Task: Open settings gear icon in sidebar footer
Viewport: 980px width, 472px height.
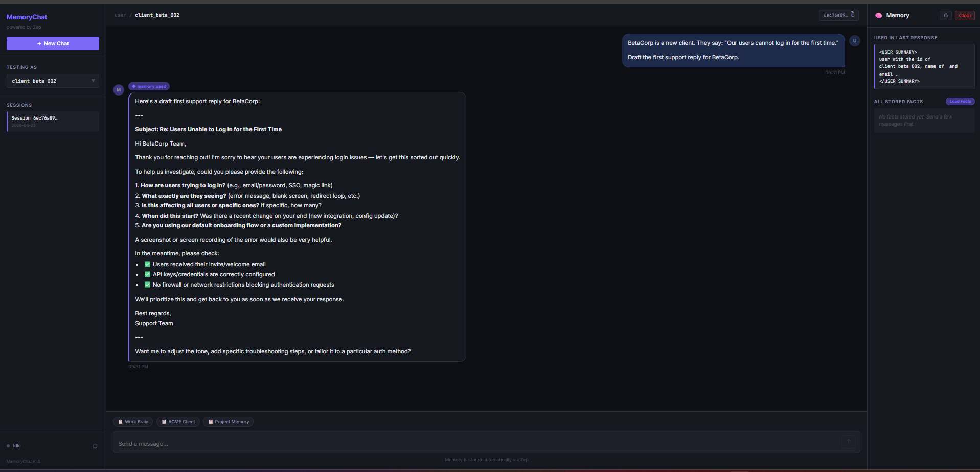Action: click(95, 446)
